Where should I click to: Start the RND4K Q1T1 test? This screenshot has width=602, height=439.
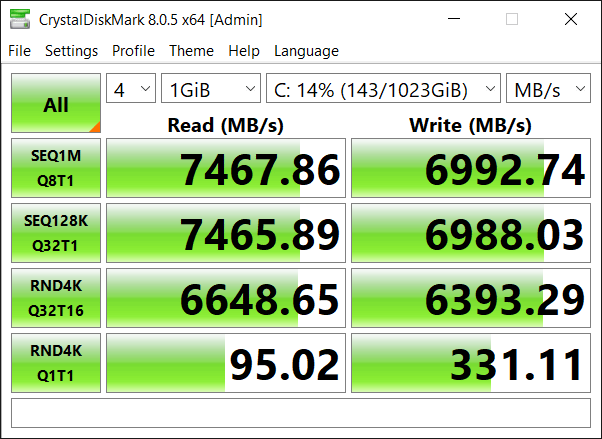[56, 363]
